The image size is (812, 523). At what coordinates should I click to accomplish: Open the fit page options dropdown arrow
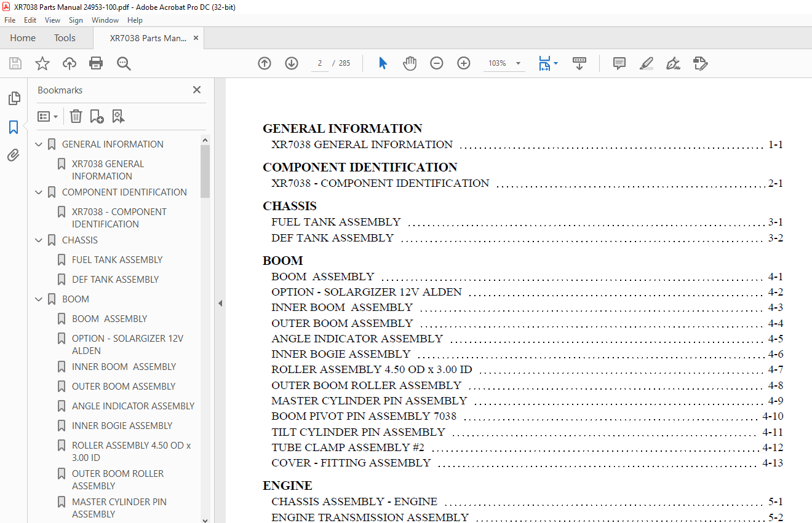point(556,63)
